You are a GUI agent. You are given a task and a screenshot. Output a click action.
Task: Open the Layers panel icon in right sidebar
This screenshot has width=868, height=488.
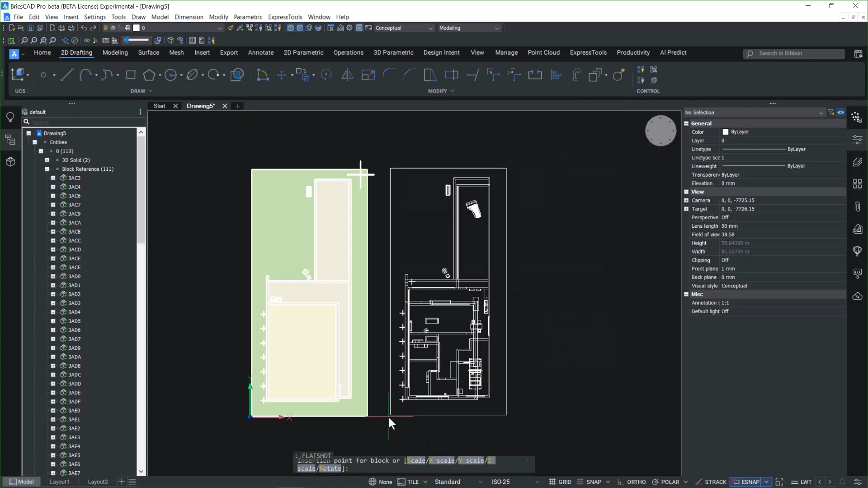tap(857, 162)
